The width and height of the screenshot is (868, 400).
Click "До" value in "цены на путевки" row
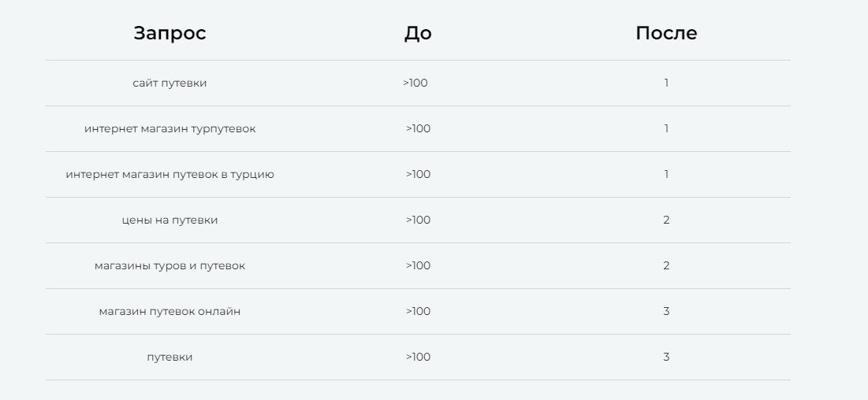tap(419, 220)
